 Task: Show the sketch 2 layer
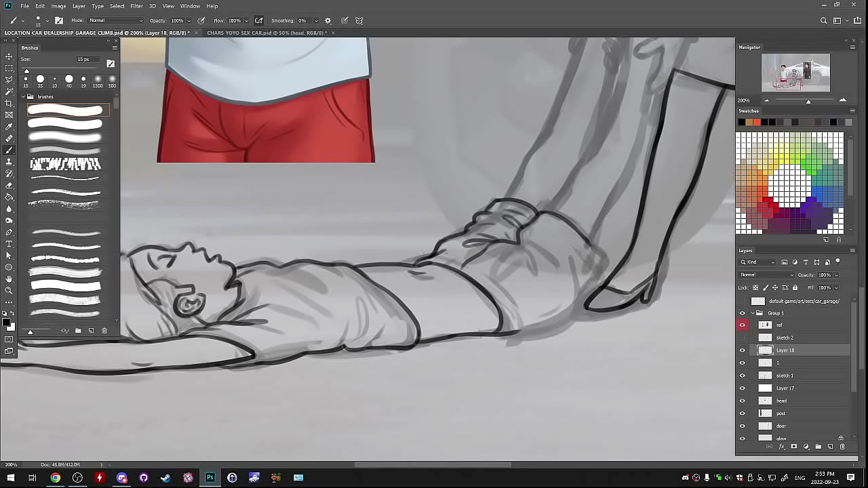pyautogui.click(x=742, y=338)
